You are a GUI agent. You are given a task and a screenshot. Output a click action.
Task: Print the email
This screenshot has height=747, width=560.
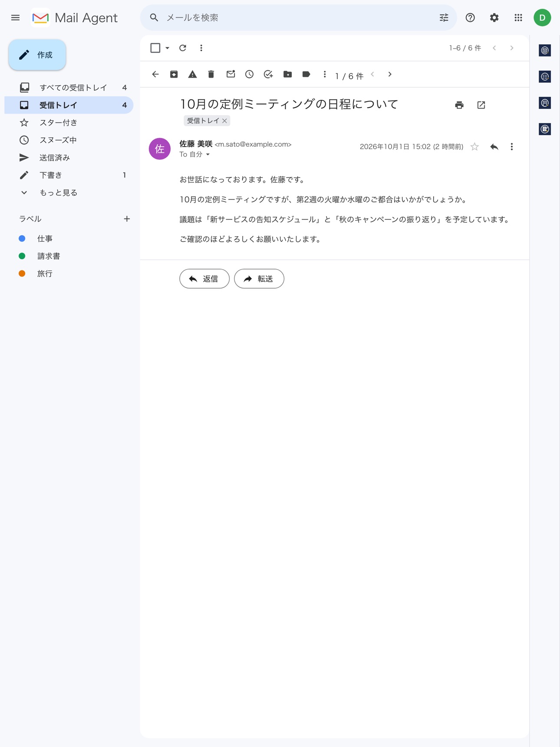point(459,105)
